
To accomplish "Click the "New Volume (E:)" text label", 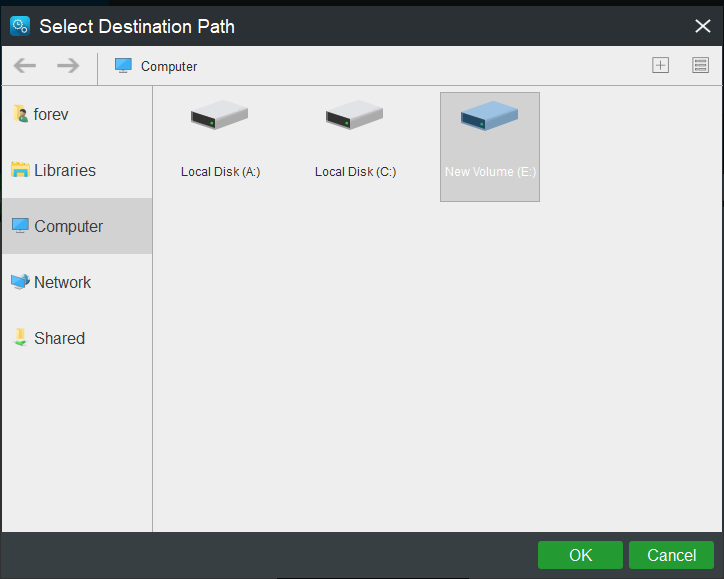I will point(490,172).
